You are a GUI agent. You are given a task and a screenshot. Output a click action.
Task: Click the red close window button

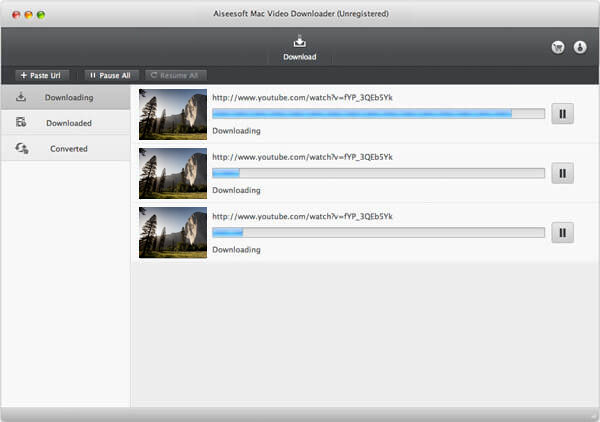(x=16, y=15)
